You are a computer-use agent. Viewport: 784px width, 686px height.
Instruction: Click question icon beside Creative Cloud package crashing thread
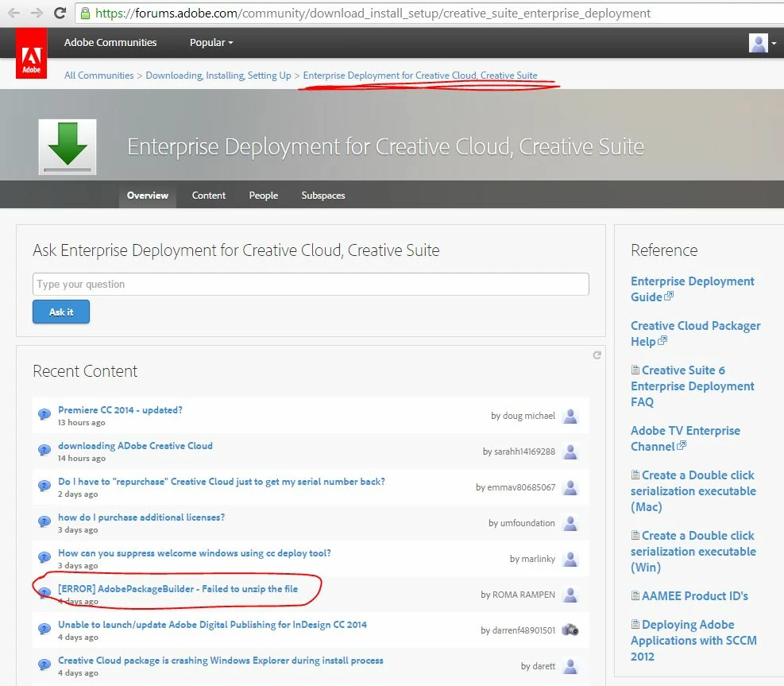click(44, 665)
